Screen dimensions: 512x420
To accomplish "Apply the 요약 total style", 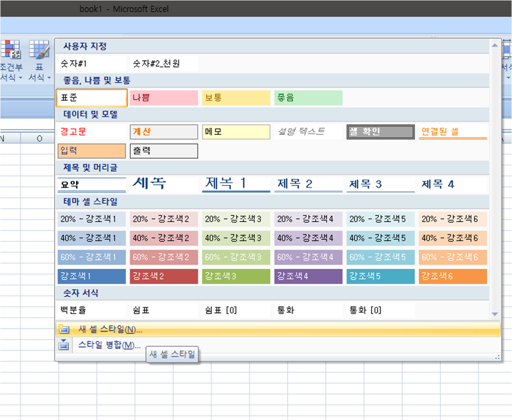I will click(92, 185).
